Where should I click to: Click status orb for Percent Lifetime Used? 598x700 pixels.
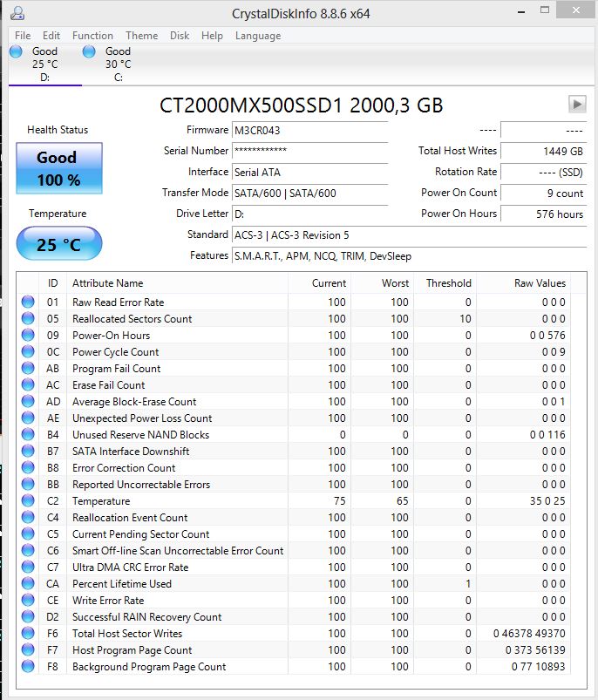pyautogui.click(x=28, y=583)
